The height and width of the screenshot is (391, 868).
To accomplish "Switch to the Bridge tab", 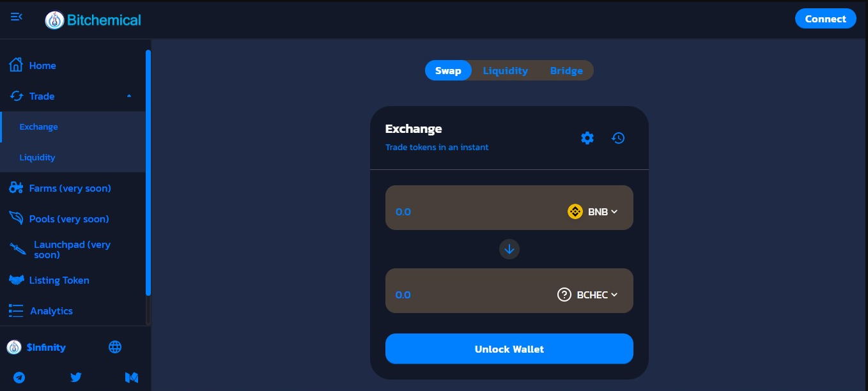I will (566, 70).
